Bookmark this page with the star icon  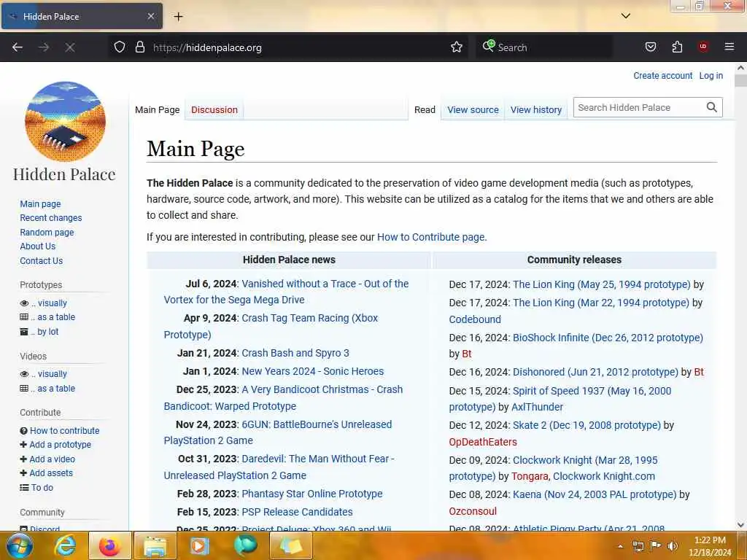click(x=457, y=47)
